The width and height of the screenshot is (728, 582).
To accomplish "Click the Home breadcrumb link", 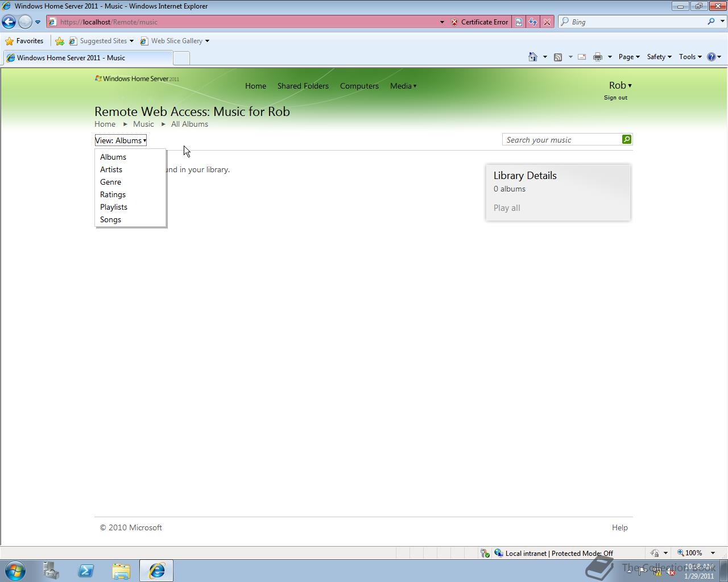I will coord(105,124).
